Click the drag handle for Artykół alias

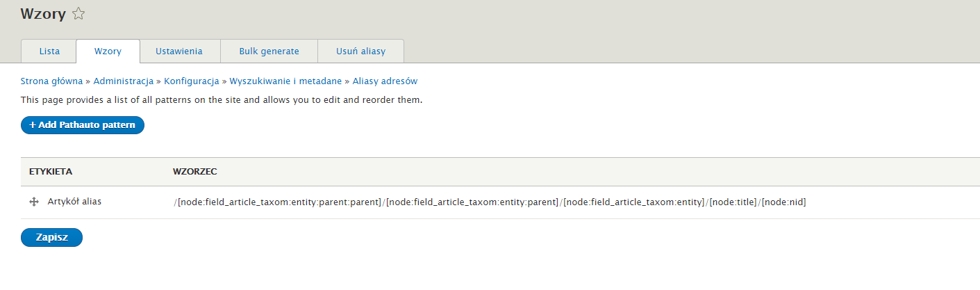click(33, 202)
